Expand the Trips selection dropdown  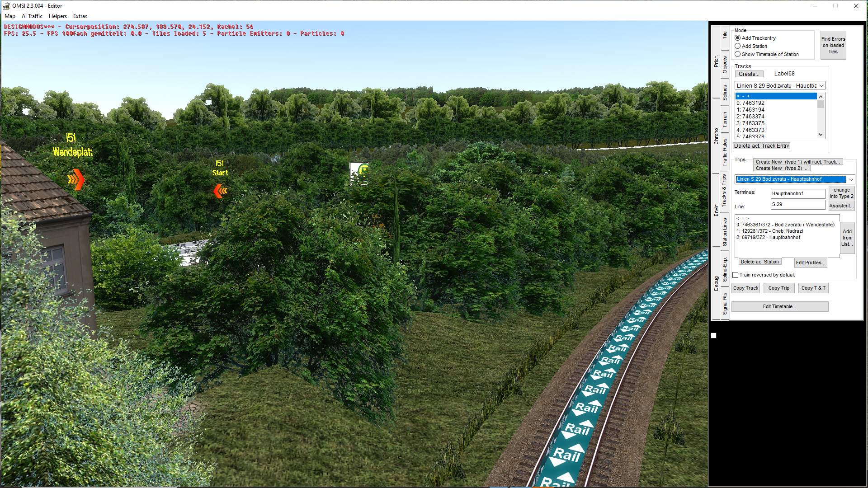pos(850,179)
